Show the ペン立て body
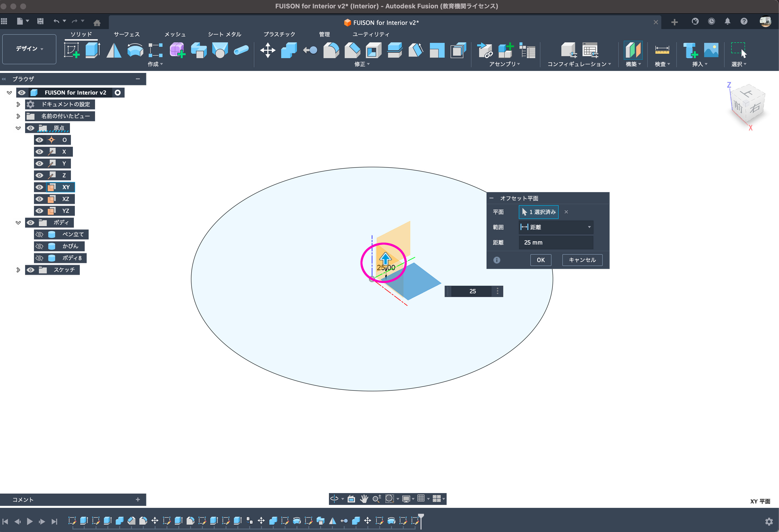This screenshot has width=779, height=532. pyautogui.click(x=40, y=234)
